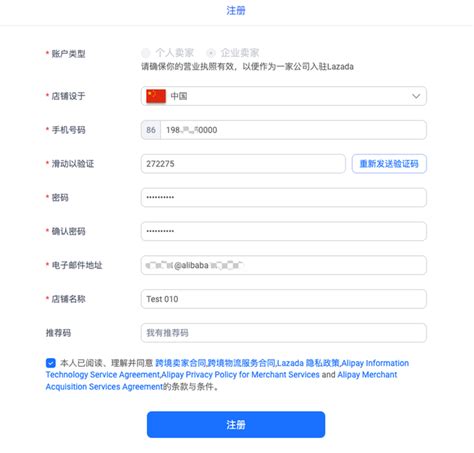Open the store location dropdown chevron
This screenshot has height=453, width=474.
416,96
